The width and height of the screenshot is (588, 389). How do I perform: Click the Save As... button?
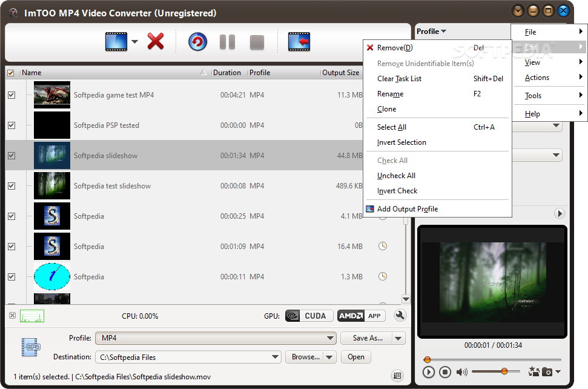(x=367, y=338)
